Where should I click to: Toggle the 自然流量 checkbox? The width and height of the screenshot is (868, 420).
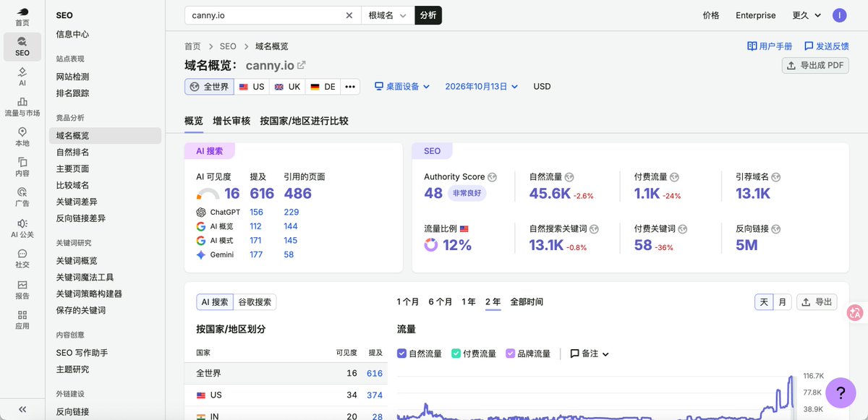tap(402, 353)
